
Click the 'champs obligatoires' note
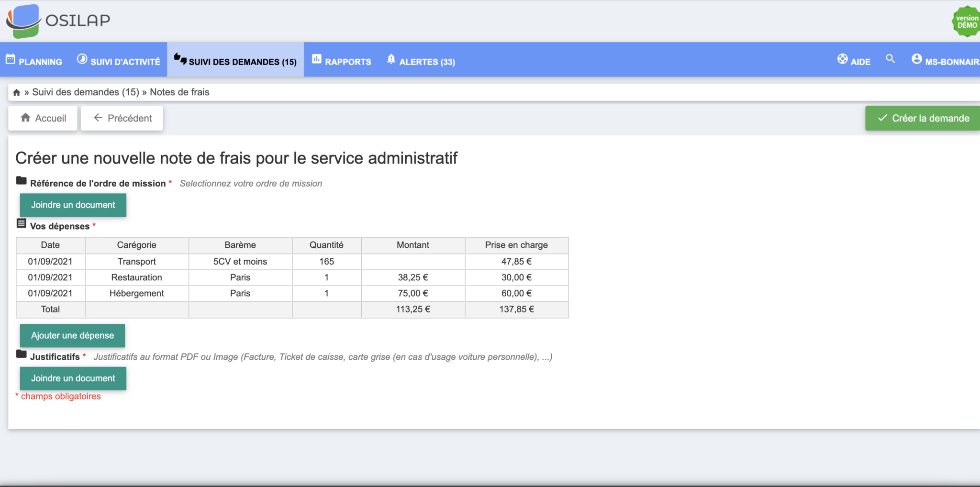point(61,396)
